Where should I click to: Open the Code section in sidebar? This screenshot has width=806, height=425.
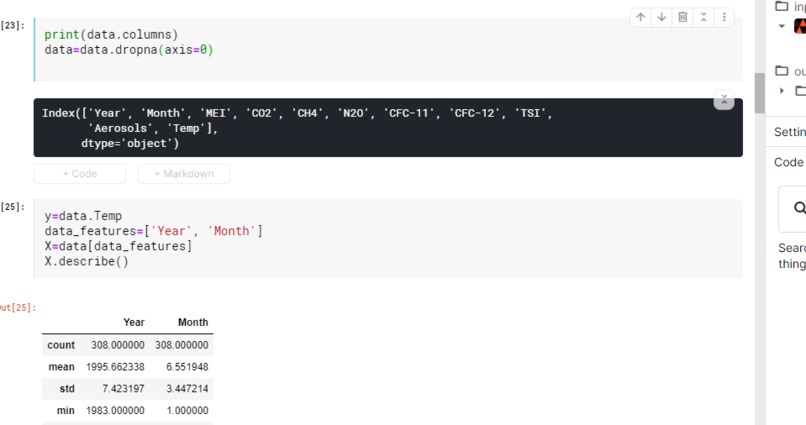[x=789, y=162]
